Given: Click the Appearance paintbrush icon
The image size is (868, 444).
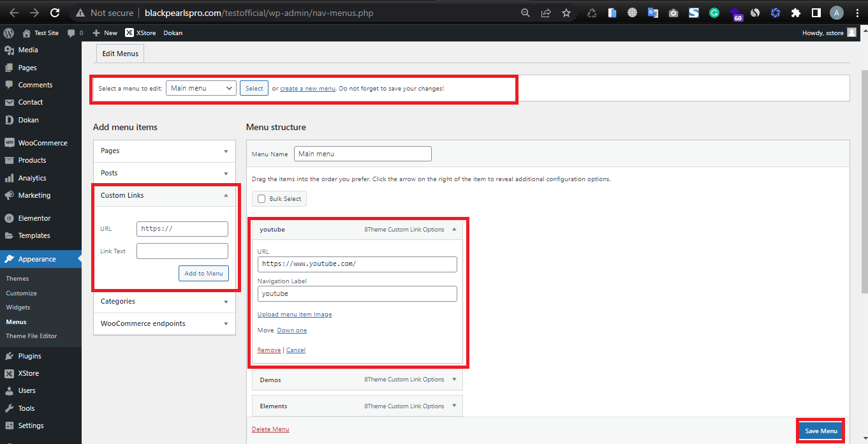Looking at the screenshot, I should pos(9,259).
